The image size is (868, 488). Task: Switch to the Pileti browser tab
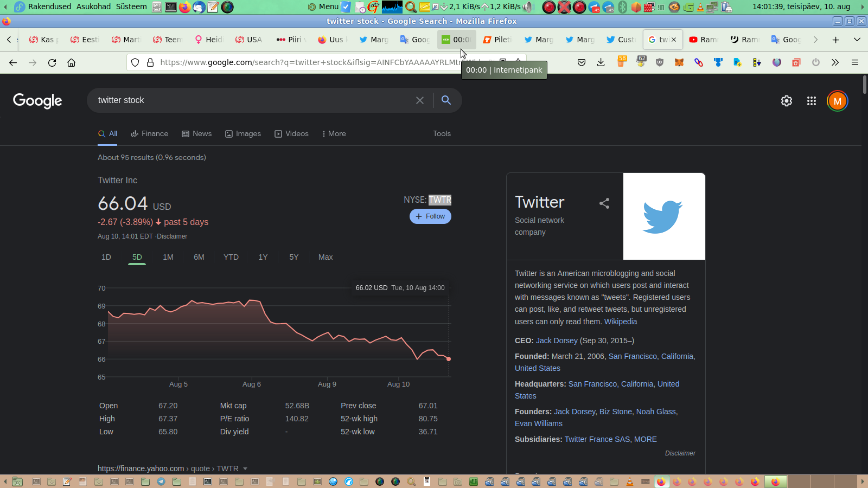coord(497,40)
